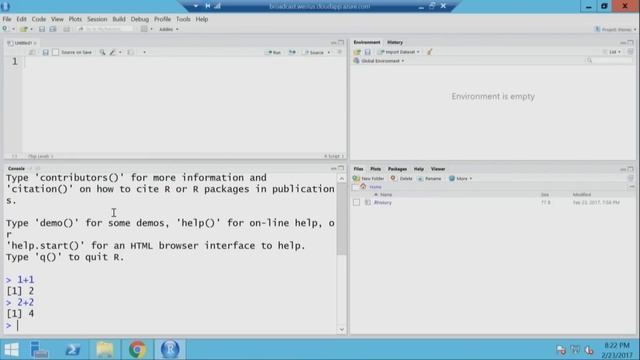The image size is (640, 360).
Task: Click the editor Save document icon
Action: point(45,52)
